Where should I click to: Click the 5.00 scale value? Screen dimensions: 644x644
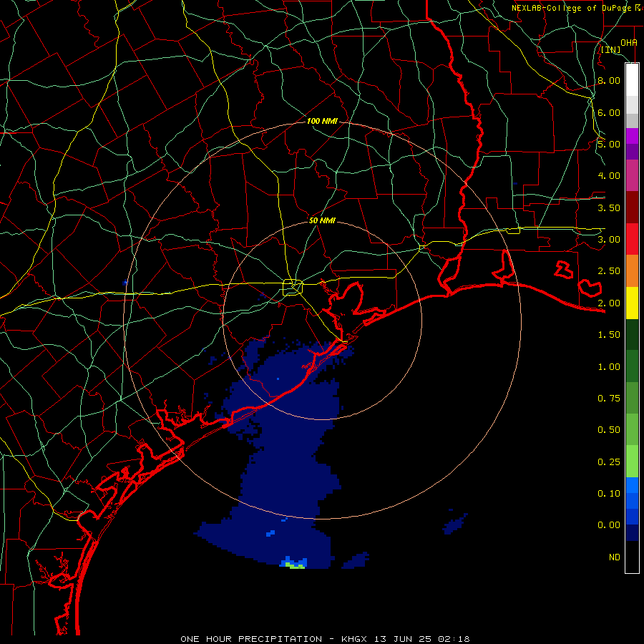click(x=609, y=144)
